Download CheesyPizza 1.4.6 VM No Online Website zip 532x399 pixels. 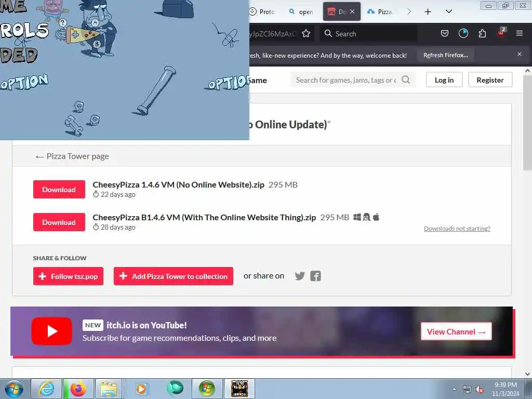59,189
